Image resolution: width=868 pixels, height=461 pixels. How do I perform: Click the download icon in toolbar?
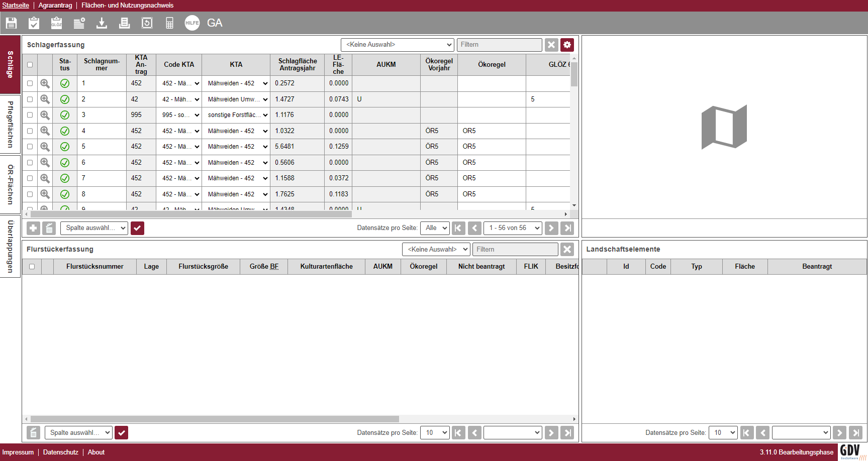pyautogui.click(x=102, y=23)
